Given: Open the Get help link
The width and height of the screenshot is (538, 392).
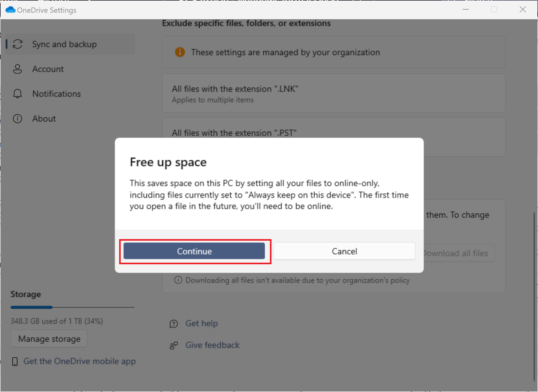Looking at the screenshot, I should (202, 323).
